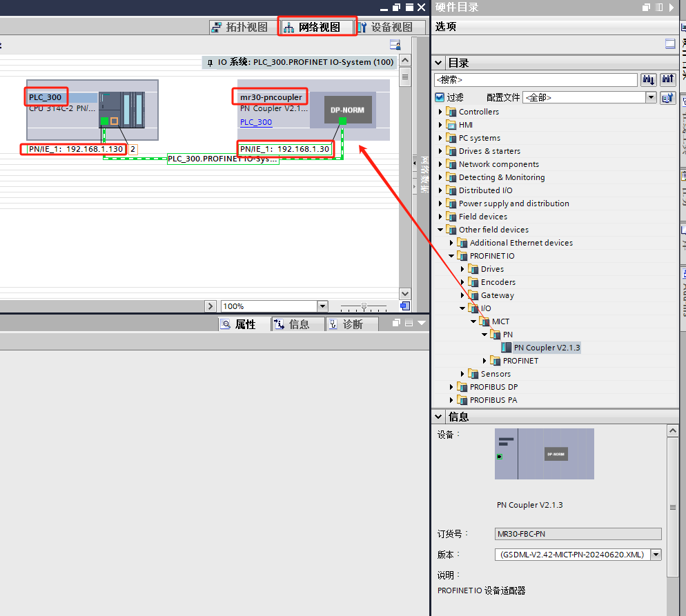
Task: Select the PLC_300 CPU rack image
Action: point(121,110)
